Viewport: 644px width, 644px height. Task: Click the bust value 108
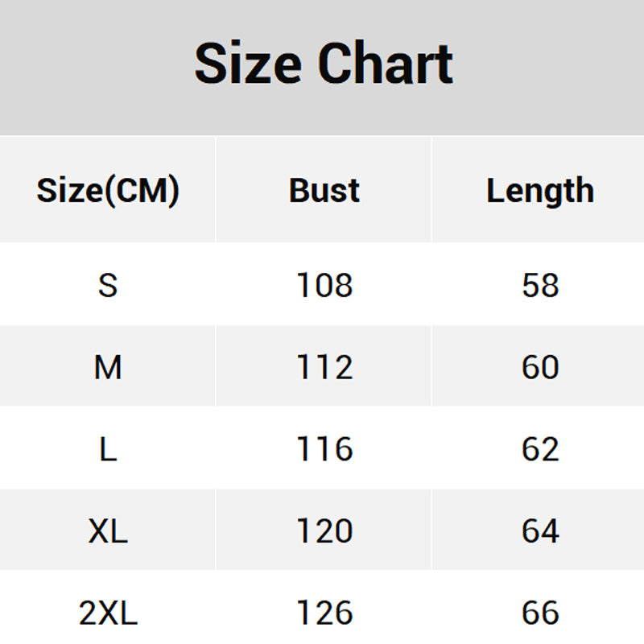coord(324,285)
